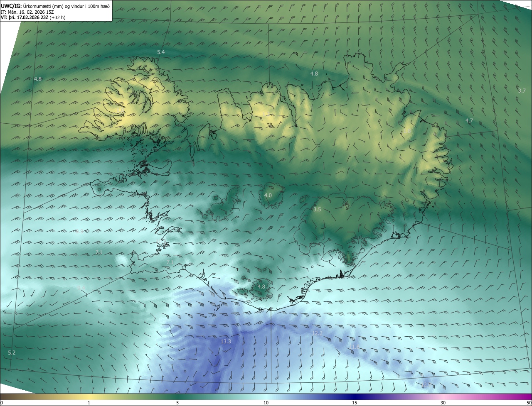The image size is (532, 406).
Task: Click the 4.7 value off the east coast
Action: pyautogui.click(x=469, y=121)
